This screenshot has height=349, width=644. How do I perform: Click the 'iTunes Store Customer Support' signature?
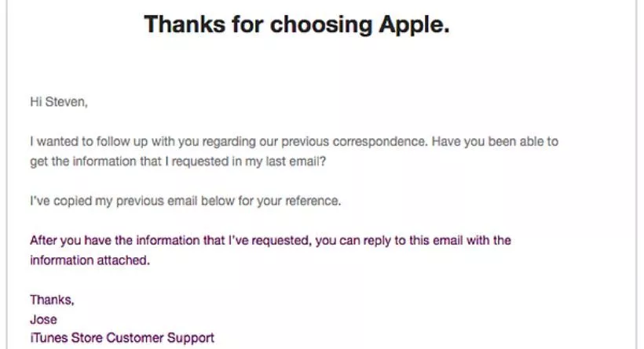[x=122, y=338]
